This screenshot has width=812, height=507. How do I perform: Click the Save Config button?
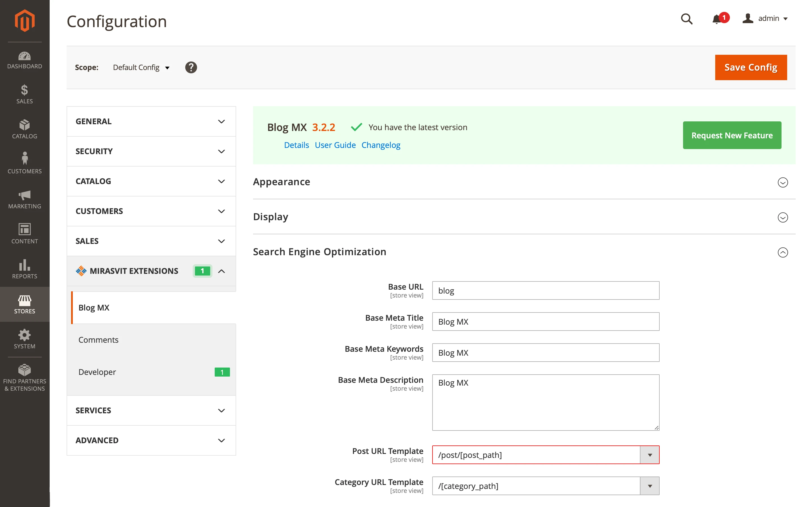751,67
